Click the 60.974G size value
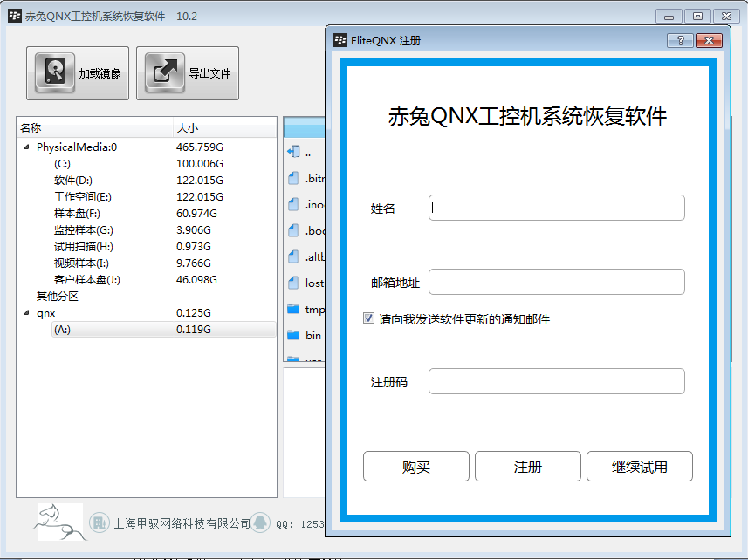 coord(196,214)
